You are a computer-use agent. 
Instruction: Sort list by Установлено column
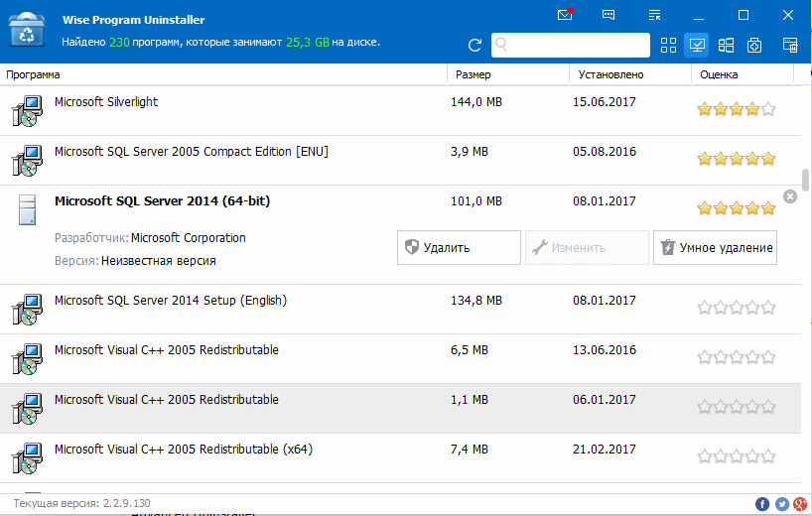tap(629, 74)
